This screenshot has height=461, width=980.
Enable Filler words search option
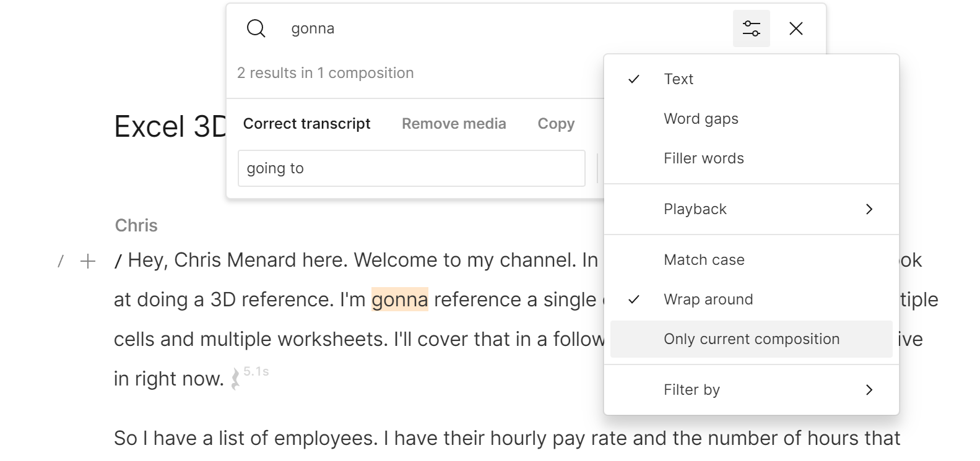click(751, 158)
